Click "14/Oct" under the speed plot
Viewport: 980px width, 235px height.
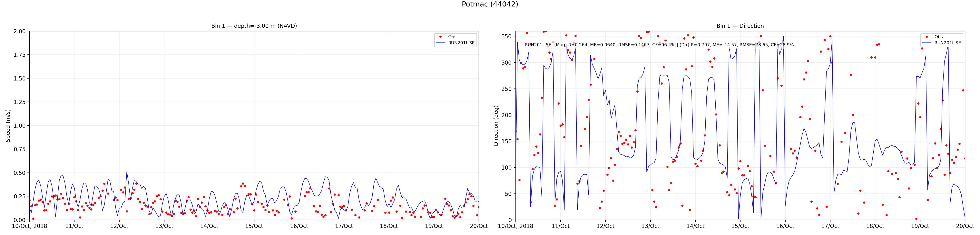(209, 226)
